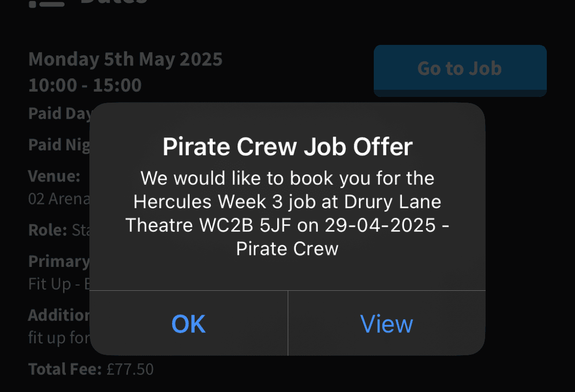Select the Monday 5th May 2025 date
This screenshot has width=575, height=392.
[125, 60]
